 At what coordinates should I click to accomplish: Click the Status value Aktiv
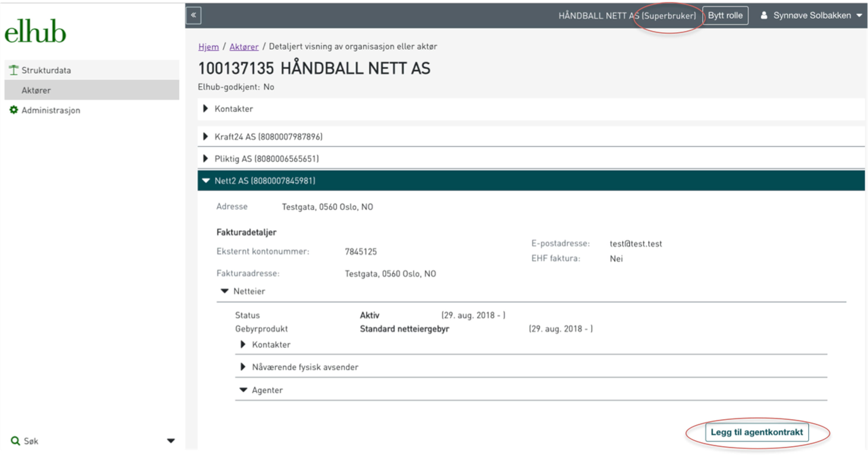(x=369, y=315)
